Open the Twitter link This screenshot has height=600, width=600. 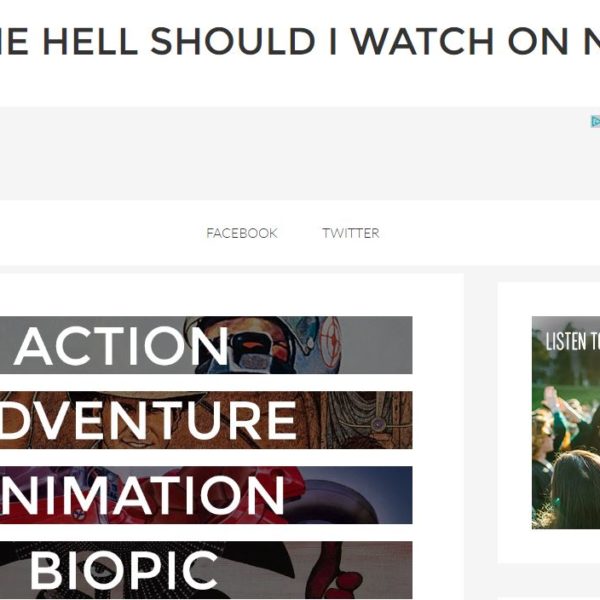(351, 233)
